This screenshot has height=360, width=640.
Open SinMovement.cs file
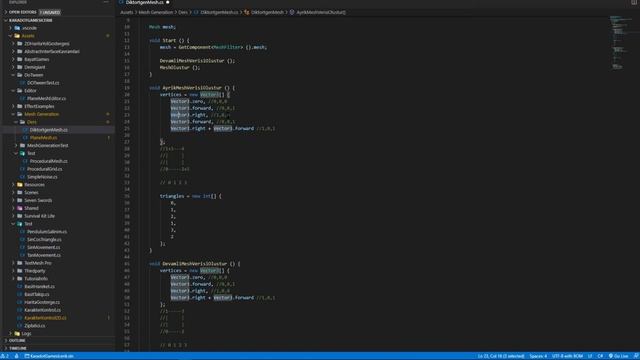coord(43,247)
